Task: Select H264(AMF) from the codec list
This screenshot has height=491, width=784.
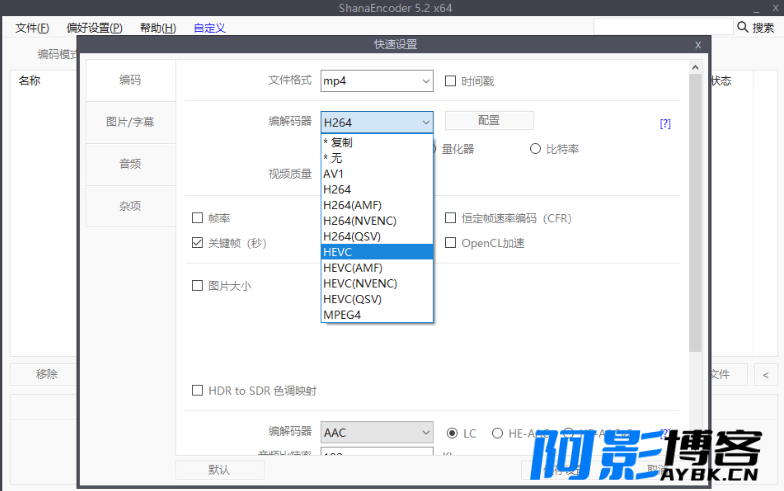Action: point(377,205)
